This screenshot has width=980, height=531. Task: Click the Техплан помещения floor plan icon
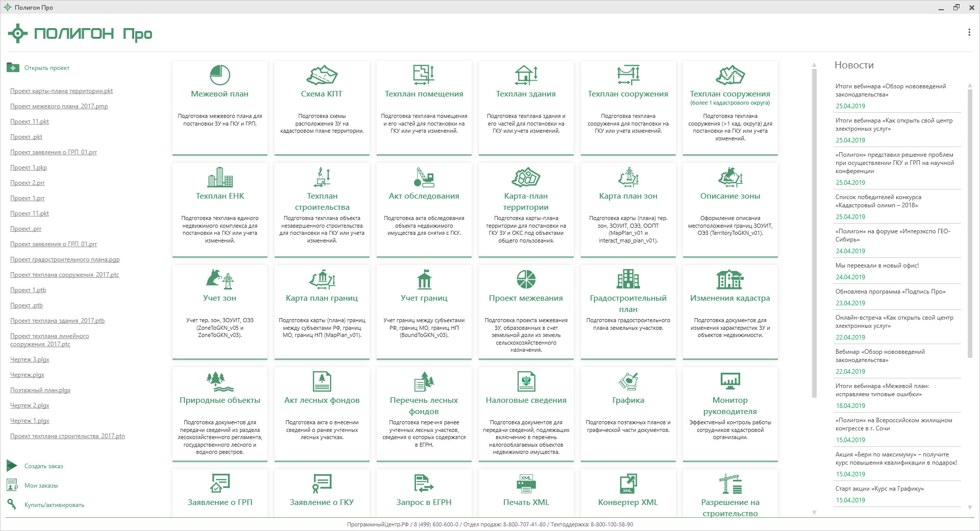[x=424, y=75]
